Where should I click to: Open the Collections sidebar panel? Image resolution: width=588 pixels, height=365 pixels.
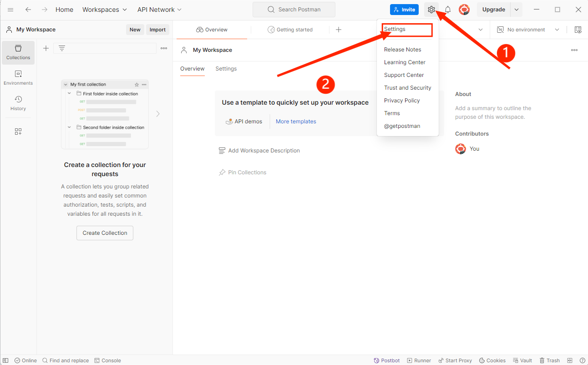18,53
